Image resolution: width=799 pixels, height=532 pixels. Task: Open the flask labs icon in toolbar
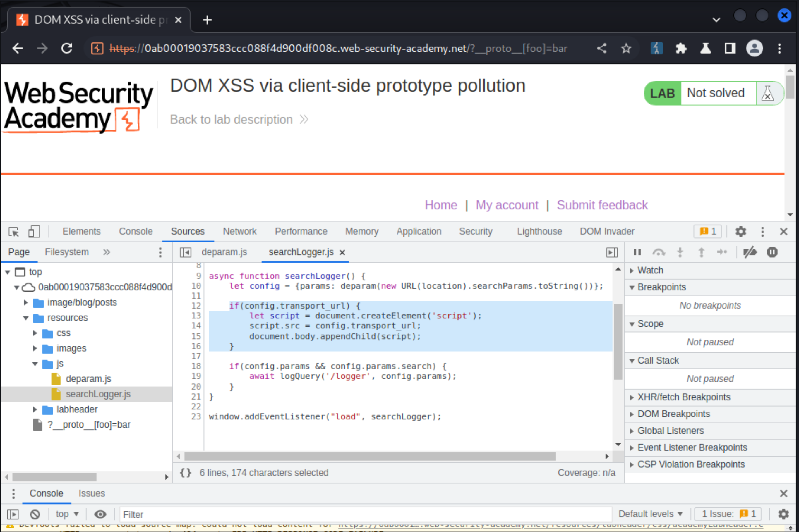tap(705, 49)
